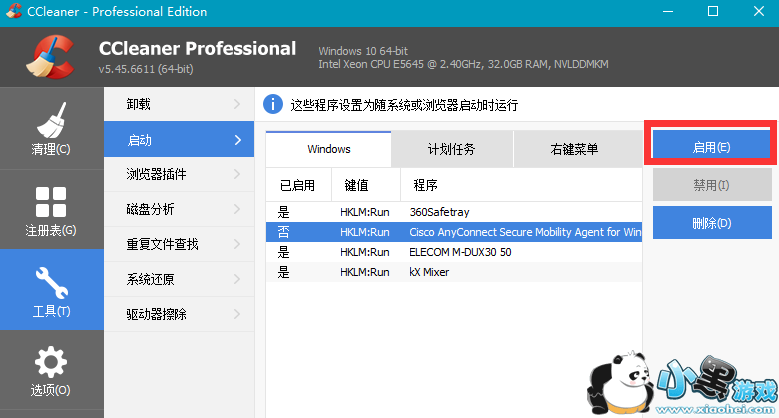Screen dimensions: 779x418
Task: Open the 重复文件查找 duplicate finder section
Action: [x=179, y=244]
